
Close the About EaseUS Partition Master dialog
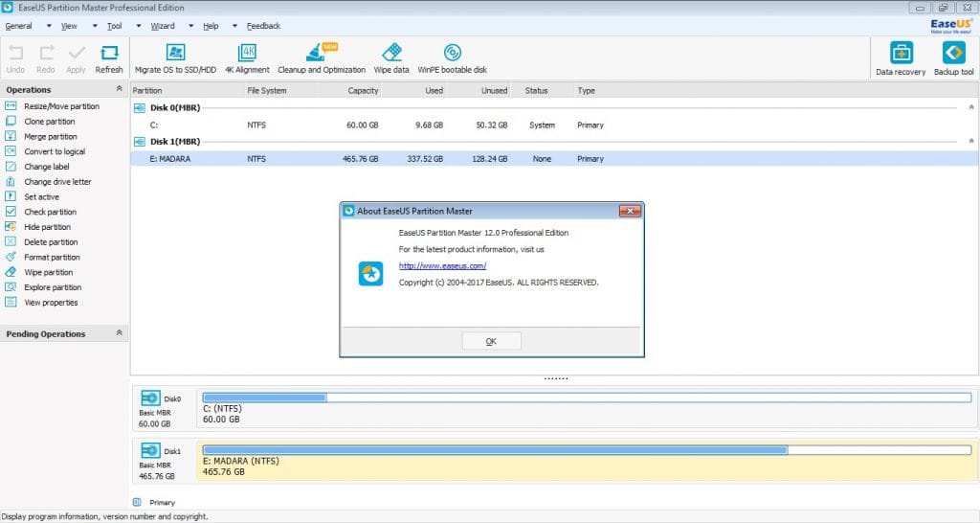coord(630,211)
